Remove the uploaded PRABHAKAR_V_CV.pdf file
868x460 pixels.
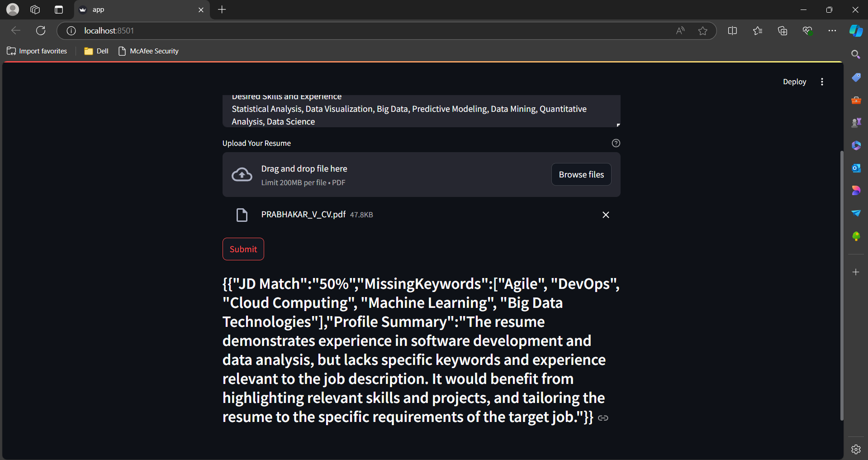pos(606,215)
